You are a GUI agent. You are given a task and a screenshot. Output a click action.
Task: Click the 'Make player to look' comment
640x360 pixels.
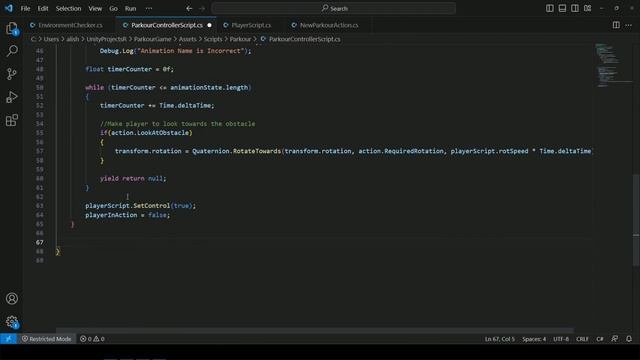tap(178, 124)
